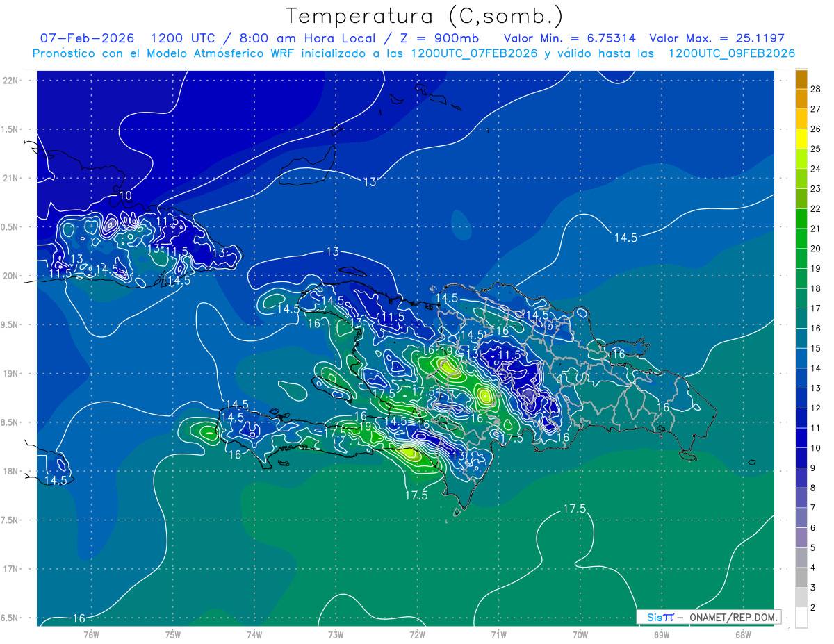Click the '69W' longitude axis label
The height and width of the screenshot is (644, 834).
(x=662, y=635)
